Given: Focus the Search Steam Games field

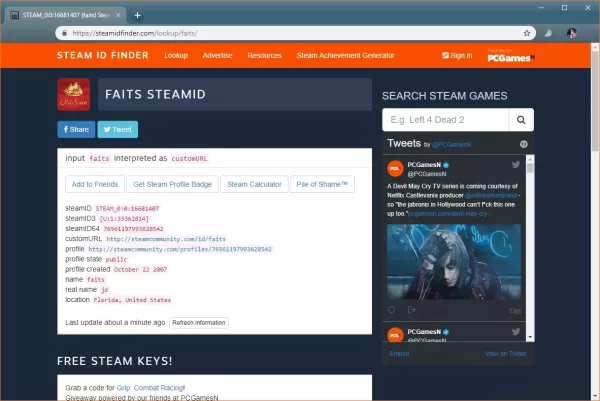Looking at the screenshot, I should pos(445,120).
